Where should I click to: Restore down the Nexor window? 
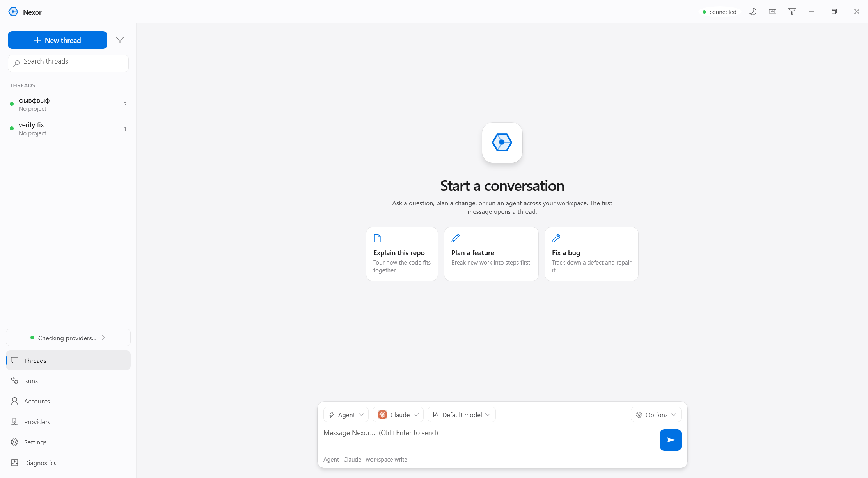(x=834, y=12)
